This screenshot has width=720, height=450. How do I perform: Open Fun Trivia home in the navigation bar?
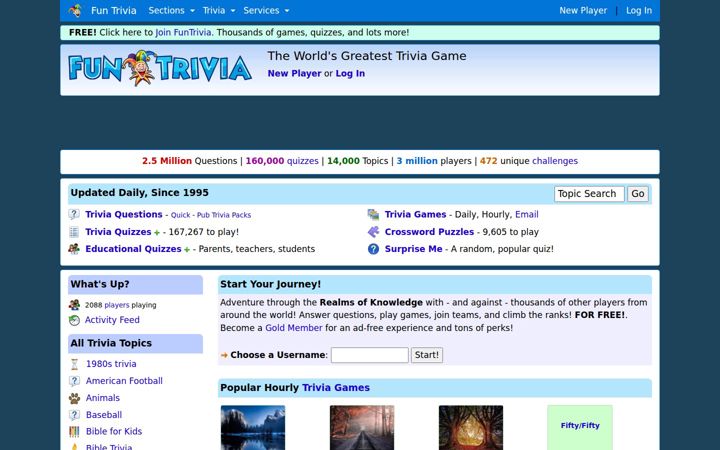(x=113, y=11)
